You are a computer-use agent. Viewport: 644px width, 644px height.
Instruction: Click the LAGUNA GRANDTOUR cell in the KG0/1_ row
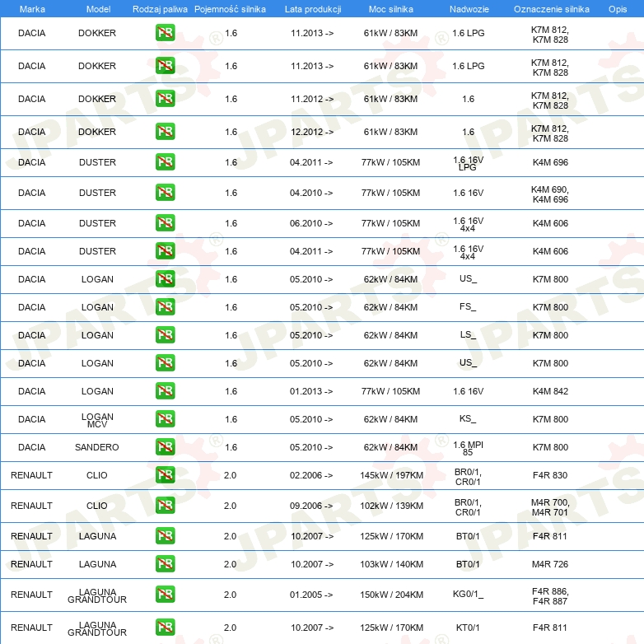(97, 596)
